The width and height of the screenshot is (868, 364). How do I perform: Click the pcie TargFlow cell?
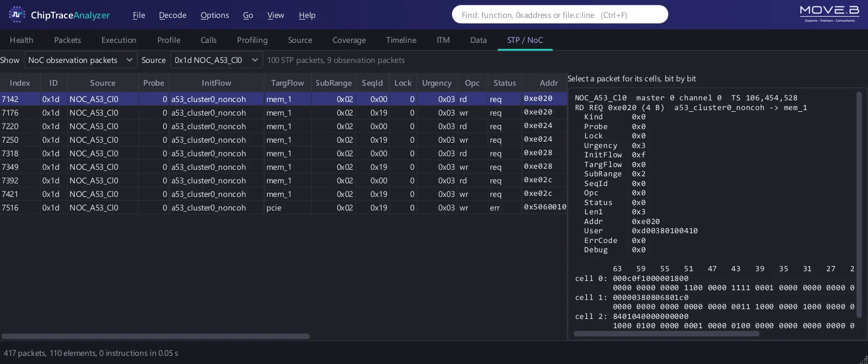tap(288, 208)
